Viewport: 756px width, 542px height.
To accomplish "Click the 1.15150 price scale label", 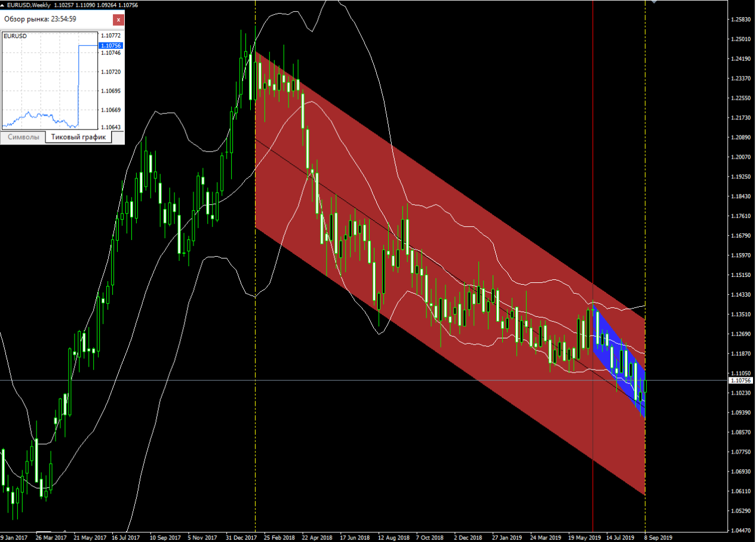I will (741, 275).
